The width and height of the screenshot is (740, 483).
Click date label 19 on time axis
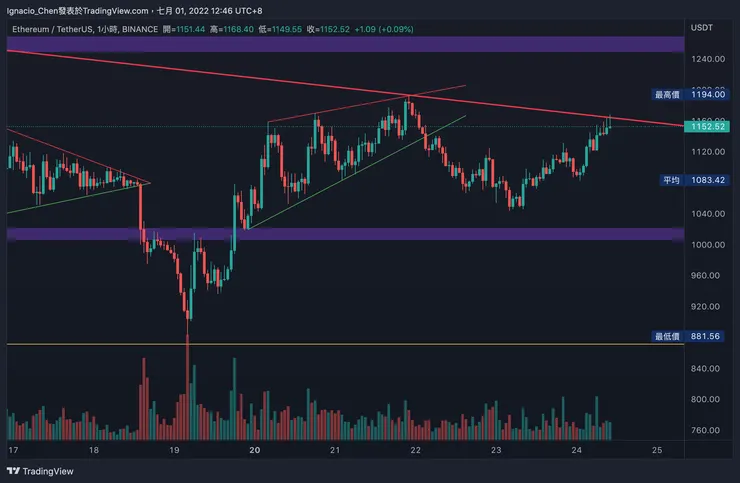click(x=174, y=450)
